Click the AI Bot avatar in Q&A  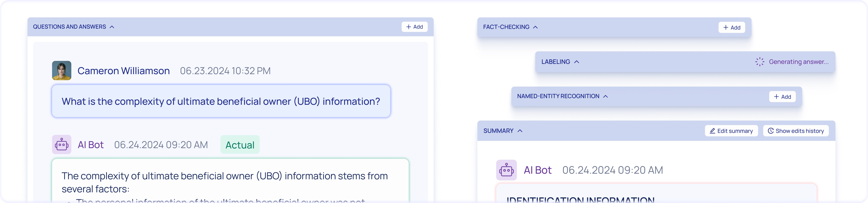(62, 145)
